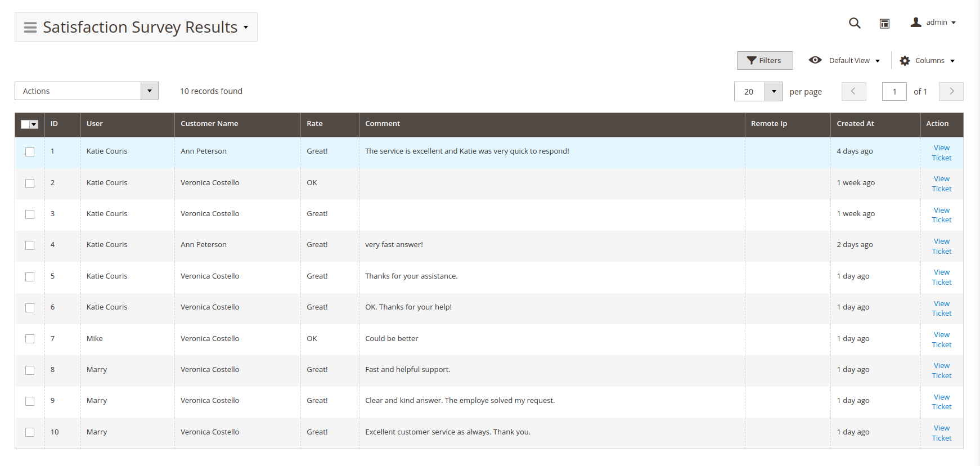The width and height of the screenshot is (980, 466).
Task: Click the current page number input field
Action: click(x=894, y=91)
